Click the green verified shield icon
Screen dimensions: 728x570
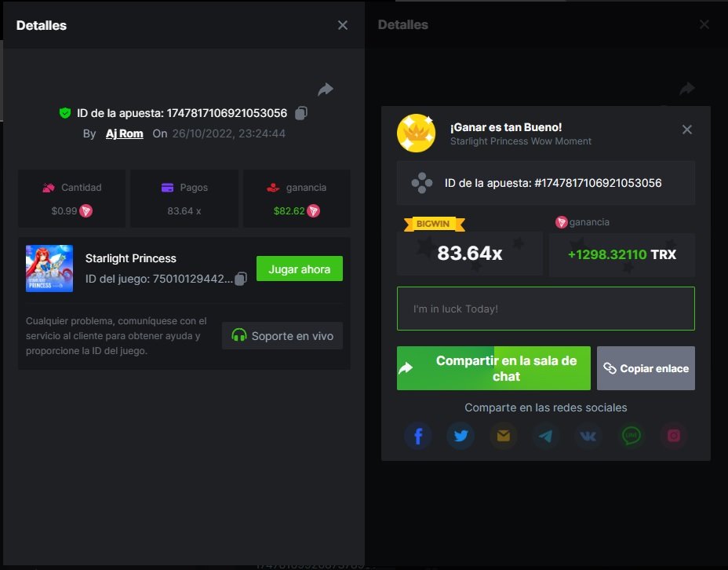(65, 113)
